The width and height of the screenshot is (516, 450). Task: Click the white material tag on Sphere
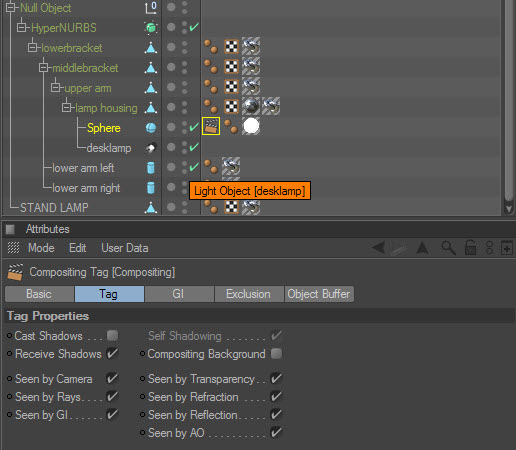[x=251, y=126]
